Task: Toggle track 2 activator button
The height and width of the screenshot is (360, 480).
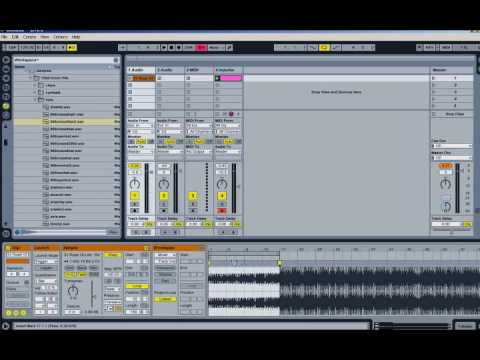Action: [164, 196]
